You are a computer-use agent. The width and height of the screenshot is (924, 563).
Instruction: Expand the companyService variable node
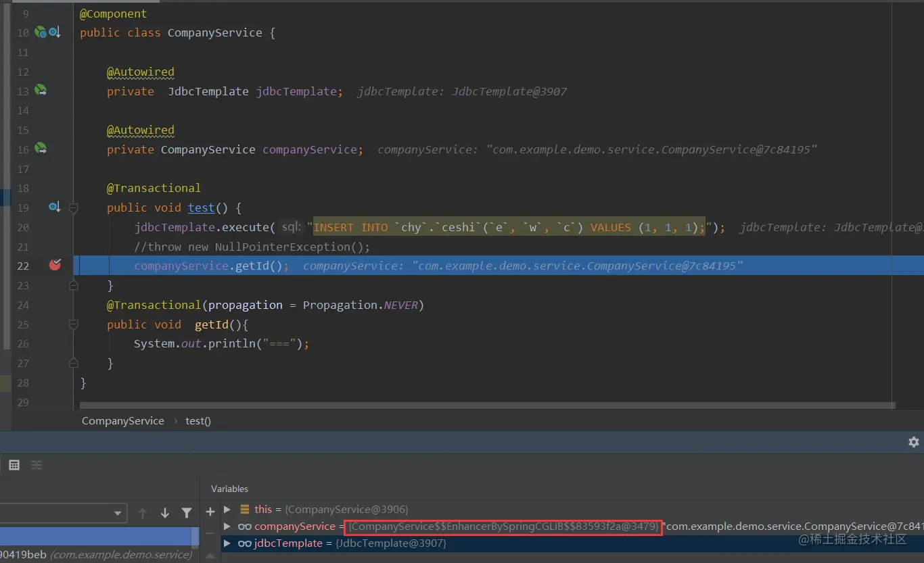click(227, 527)
